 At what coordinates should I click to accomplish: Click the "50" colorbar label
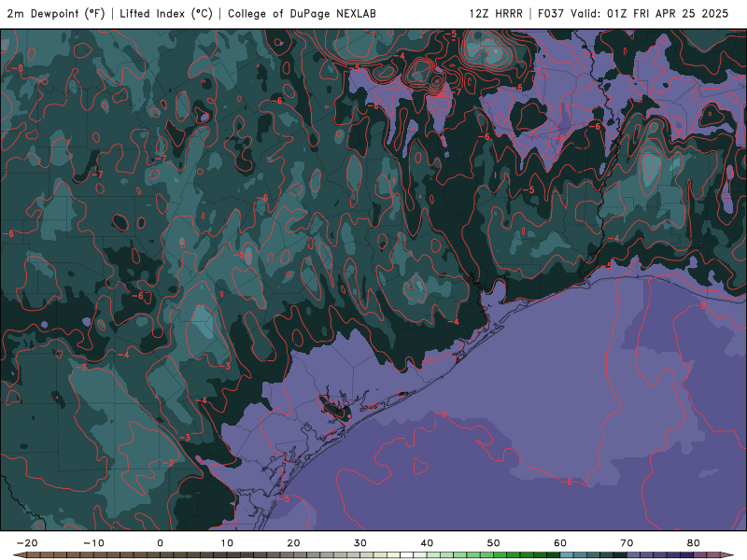click(494, 543)
